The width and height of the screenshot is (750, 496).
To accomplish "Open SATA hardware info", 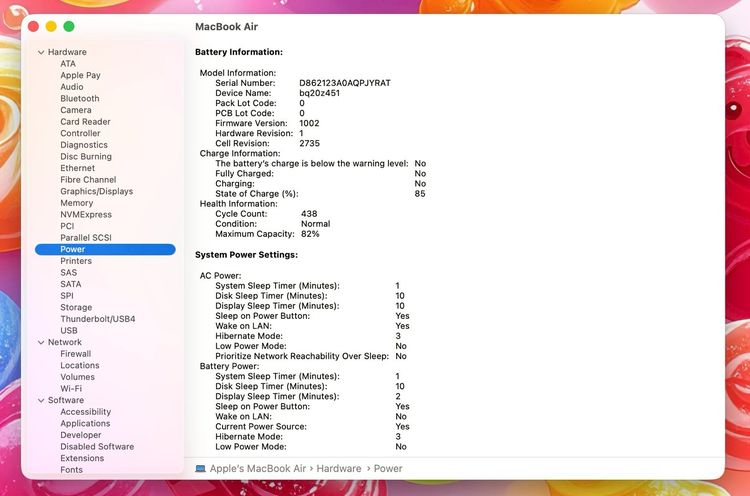I will coord(71,284).
